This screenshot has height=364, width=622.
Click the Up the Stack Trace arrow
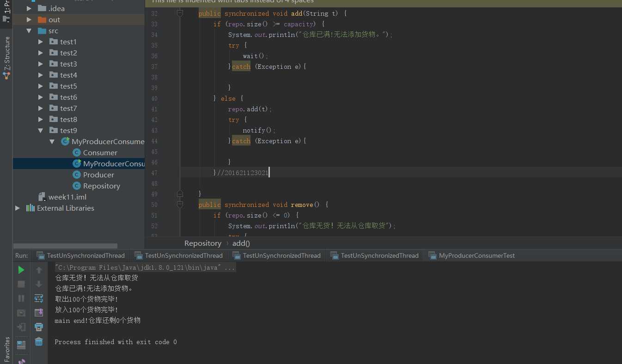[x=39, y=270]
